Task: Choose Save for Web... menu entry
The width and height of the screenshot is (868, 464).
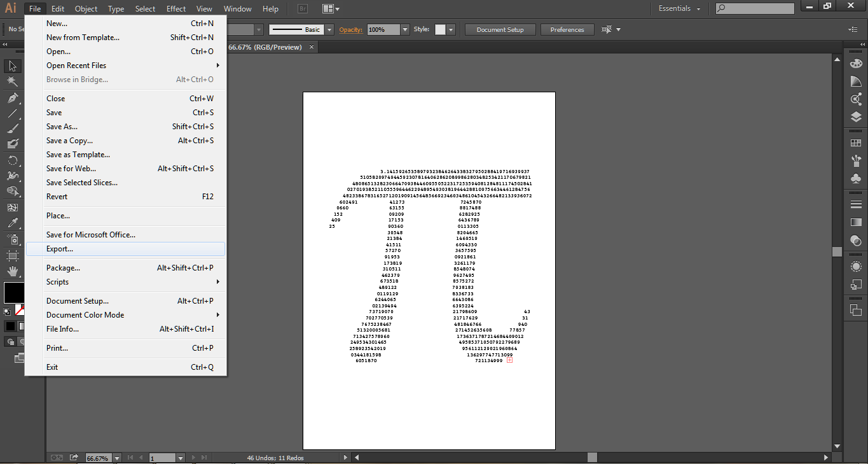Action: [x=125, y=169]
